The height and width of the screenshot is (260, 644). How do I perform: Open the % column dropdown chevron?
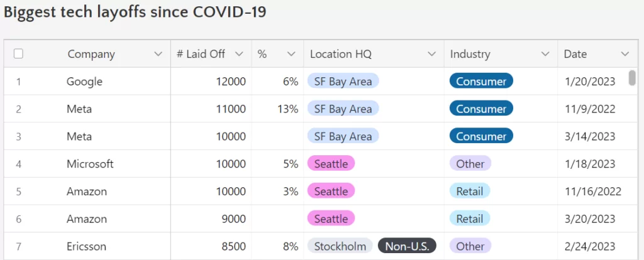coord(291,54)
